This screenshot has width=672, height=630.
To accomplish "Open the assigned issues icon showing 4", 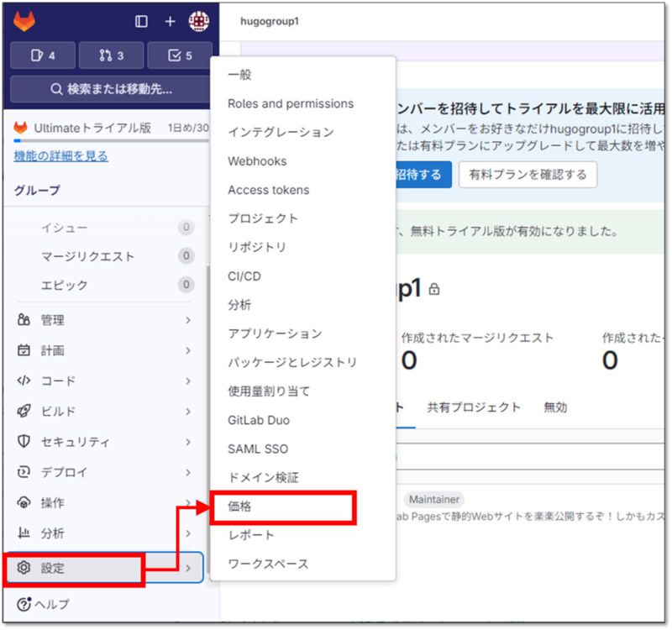I will [x=42, y=55].
